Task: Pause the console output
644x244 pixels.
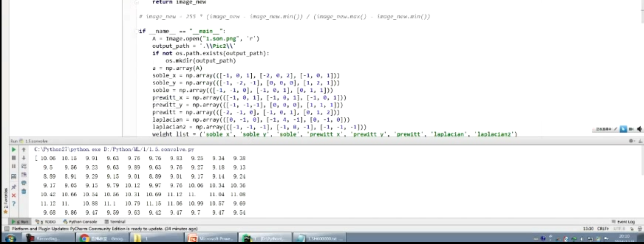Action: [13, 167]
